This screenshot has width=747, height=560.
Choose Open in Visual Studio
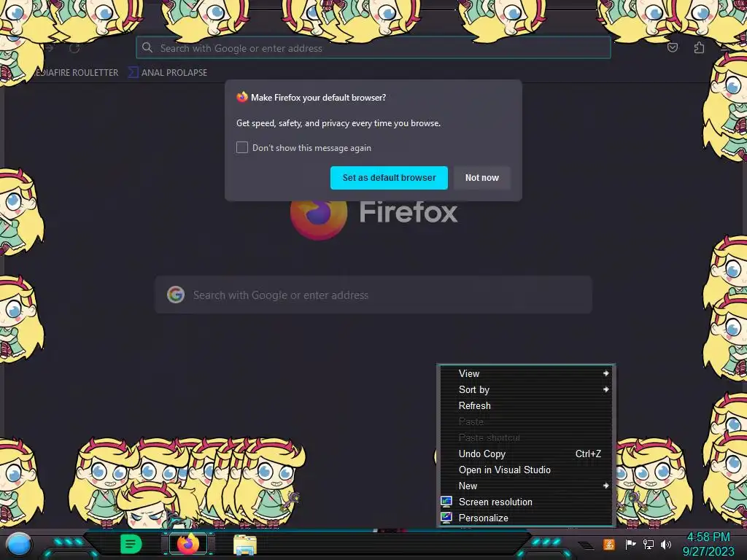[526, 470]
